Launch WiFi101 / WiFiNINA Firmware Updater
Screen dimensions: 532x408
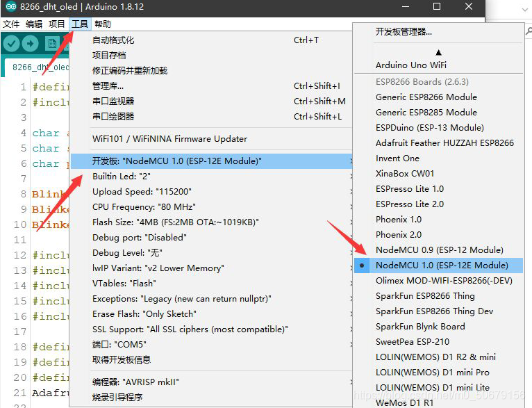212,139
